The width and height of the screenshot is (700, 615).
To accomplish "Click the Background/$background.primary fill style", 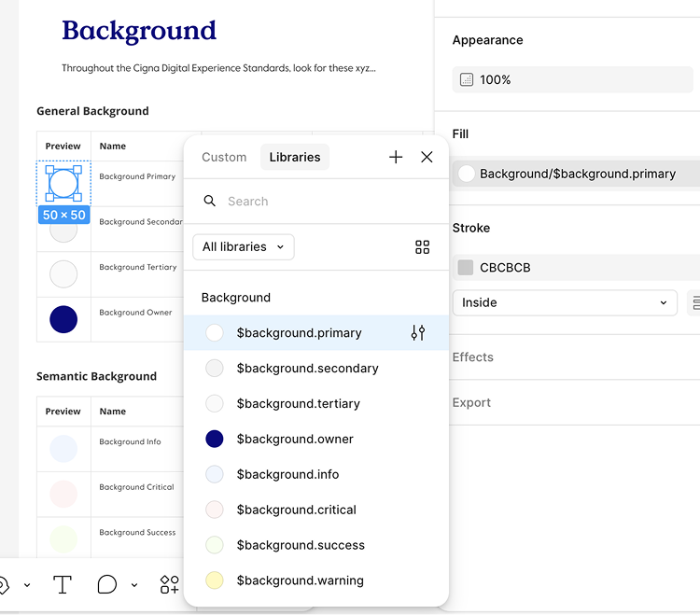I will (576, 174).
